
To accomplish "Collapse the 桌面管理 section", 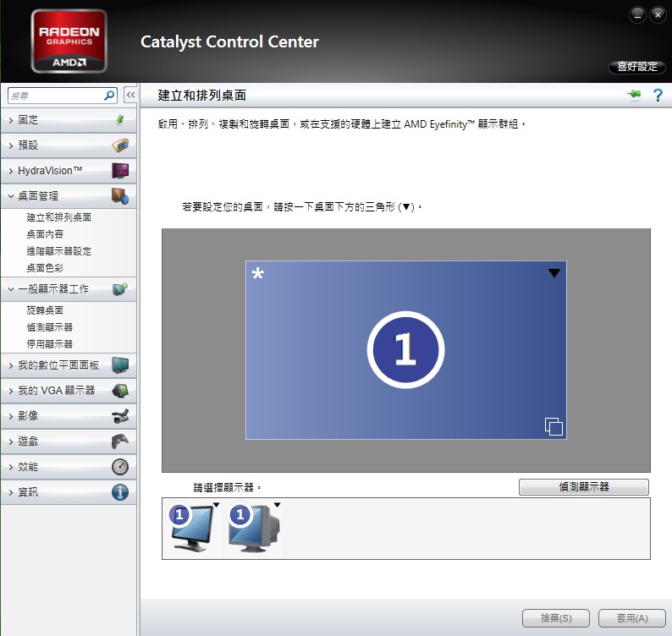I will [x=69, y=195].
